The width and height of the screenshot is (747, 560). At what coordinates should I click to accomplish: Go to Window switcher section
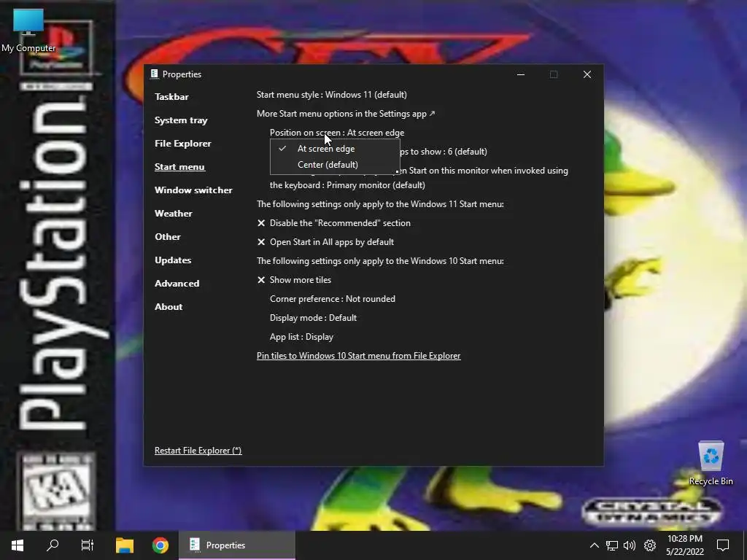click(193, 190)
